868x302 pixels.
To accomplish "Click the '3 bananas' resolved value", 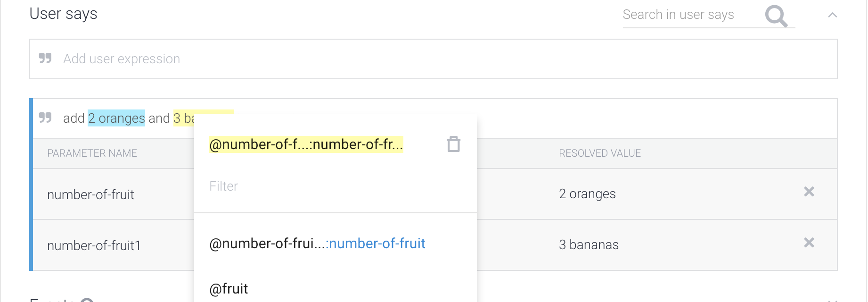I will click(589, 245).
